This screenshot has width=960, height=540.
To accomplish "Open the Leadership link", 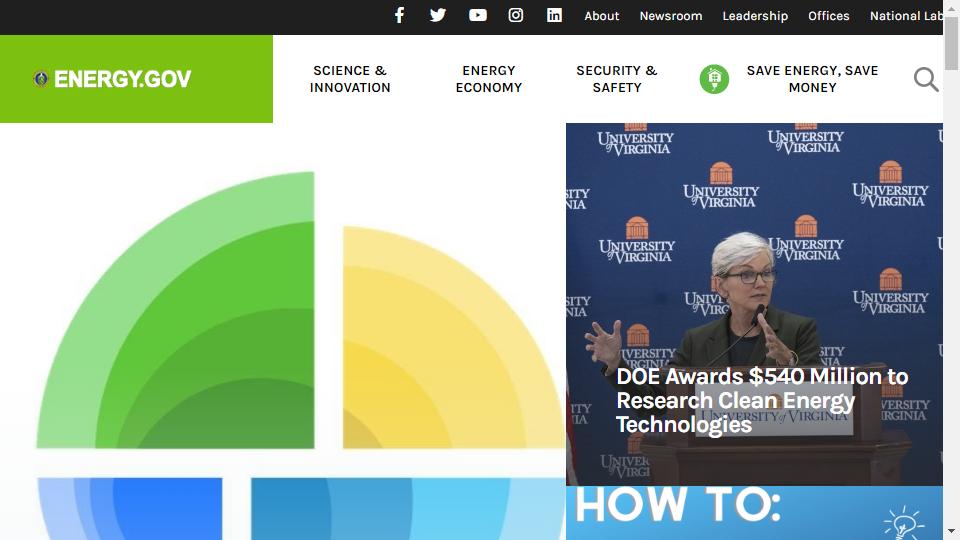I will coord(755,16).
